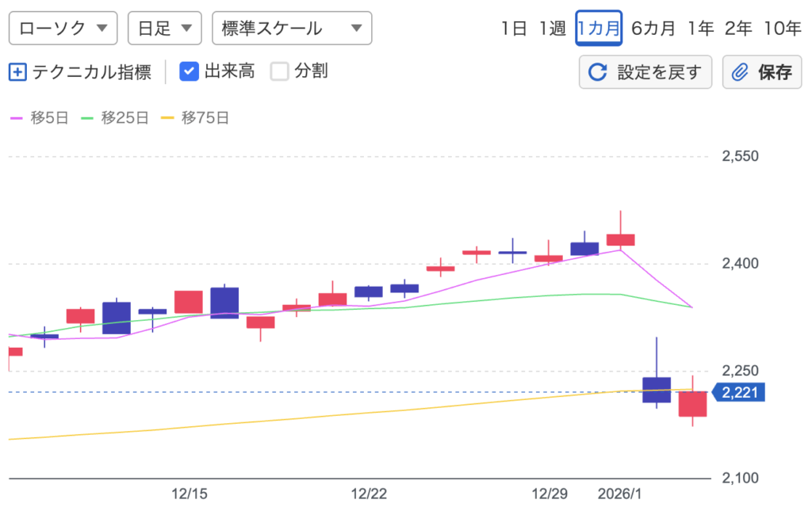The image size is (812, 511).
Task: Switch to the 10年 range
Action: (782, 29)
